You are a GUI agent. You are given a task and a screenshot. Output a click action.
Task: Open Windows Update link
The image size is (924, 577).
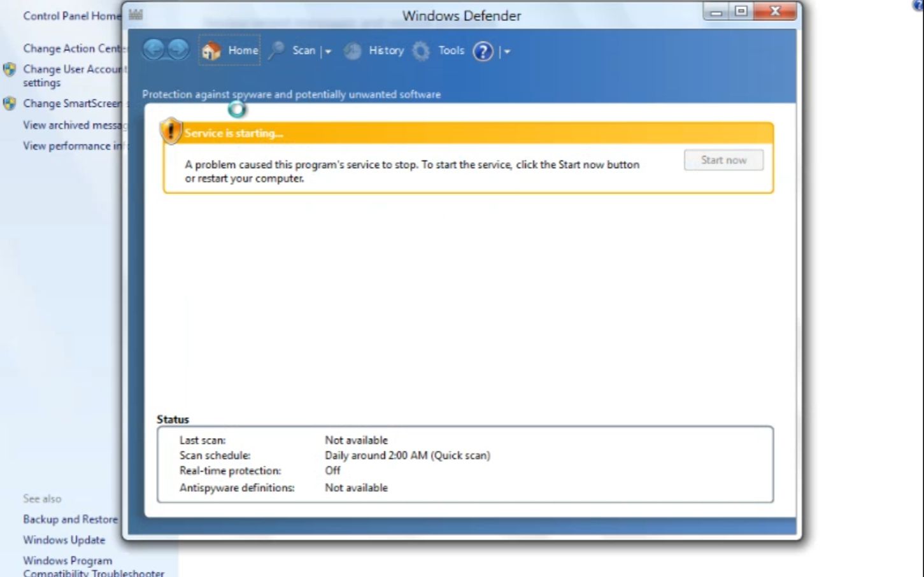coord(64,540)
